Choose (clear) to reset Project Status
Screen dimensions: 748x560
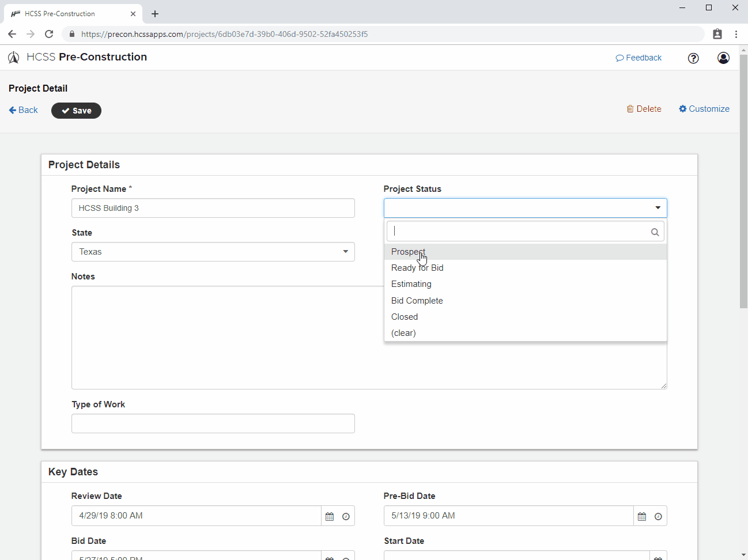tap(403, 333)
